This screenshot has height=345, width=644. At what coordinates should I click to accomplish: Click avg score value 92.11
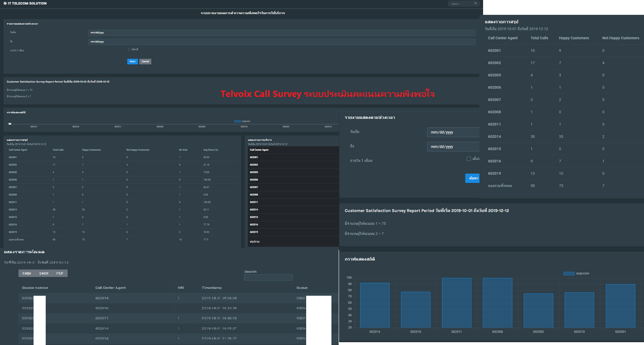[206, 210]
